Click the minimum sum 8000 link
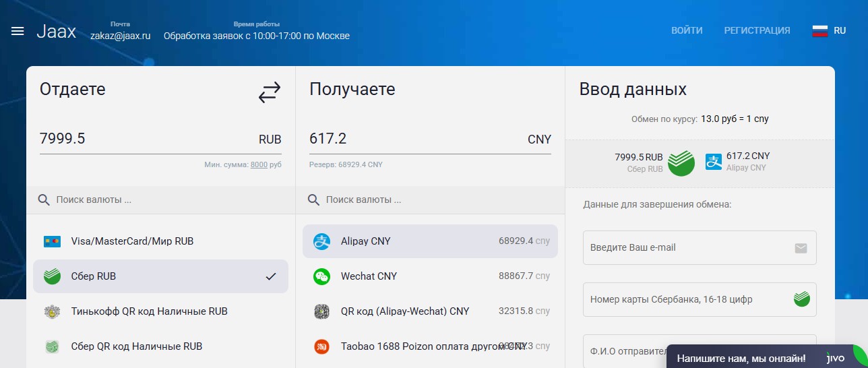The height and width of the screenshot is (368, 868). (x=259, y=164)
